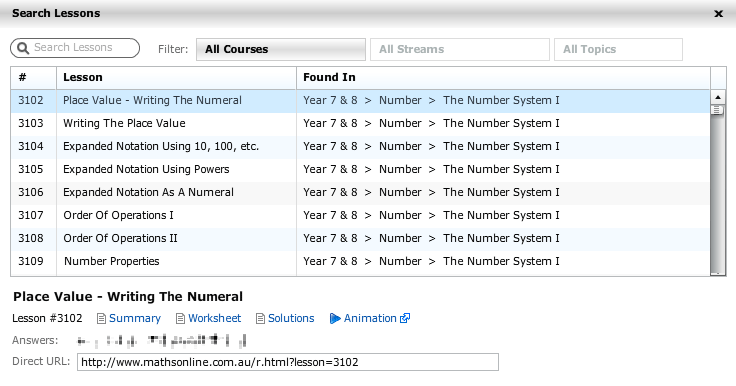736x386 pixels.
Task: Click the Worksheet document icon
Action: (x=180, y=319)
